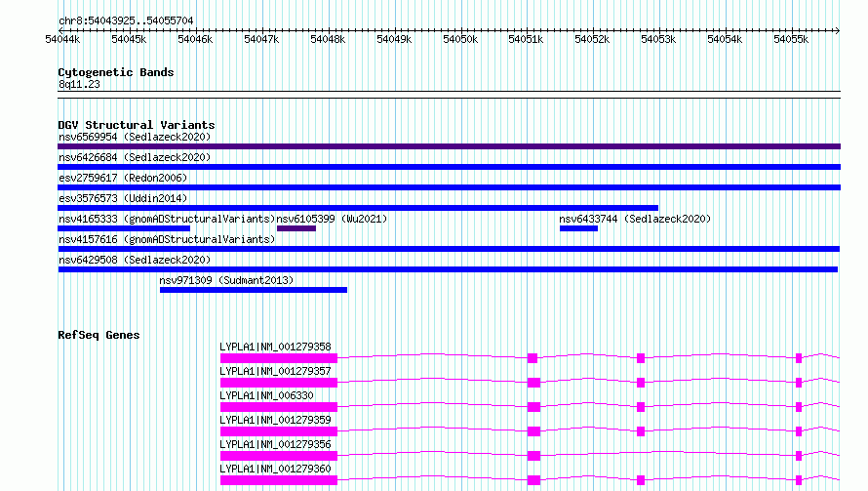Click the 54049k ruler tick label
The image size is (868, 491).
394,39
